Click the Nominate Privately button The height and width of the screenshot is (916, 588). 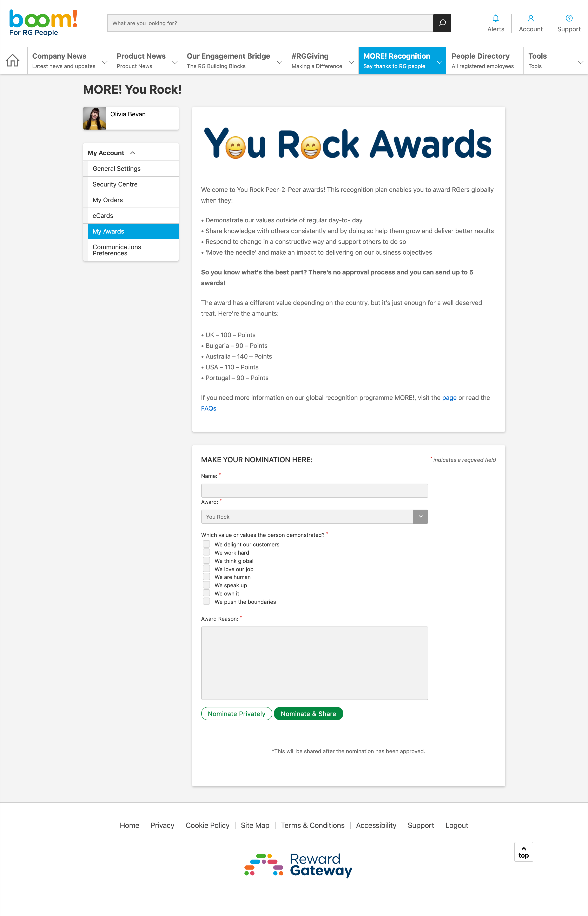(x=236, y=713)
